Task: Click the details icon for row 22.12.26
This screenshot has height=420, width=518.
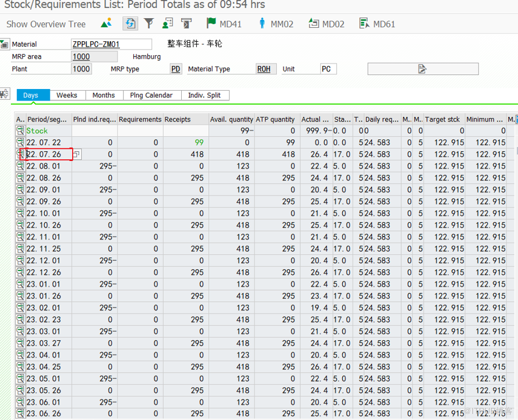Action: (x=21, y=272)
